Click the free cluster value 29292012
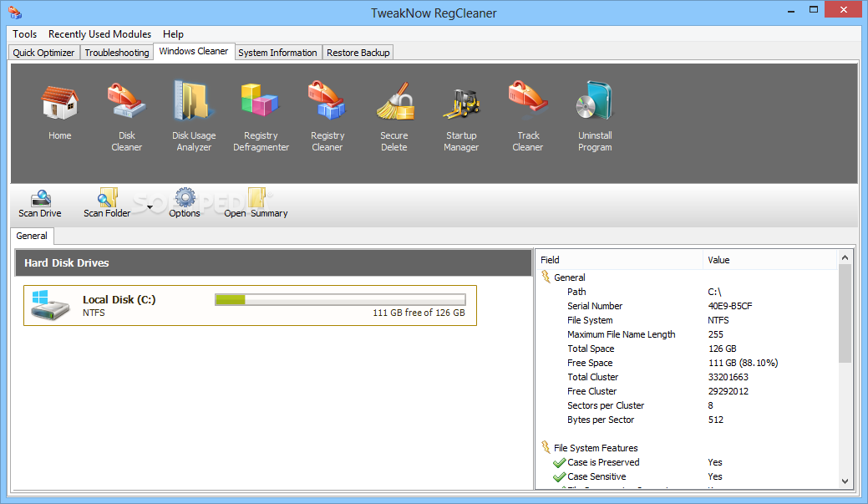 point(728,391)
